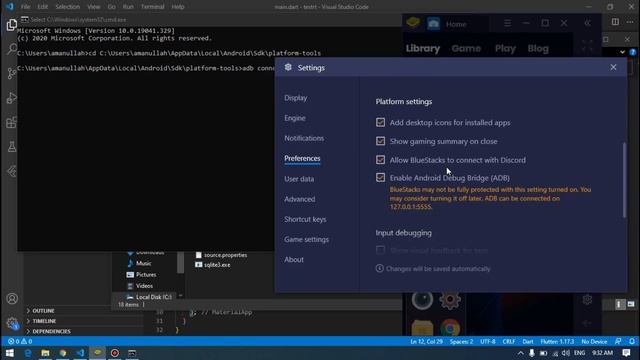Open Run and Debug in VS Code activity bar
Screen dimensions: 640x360
coord(11,98)
